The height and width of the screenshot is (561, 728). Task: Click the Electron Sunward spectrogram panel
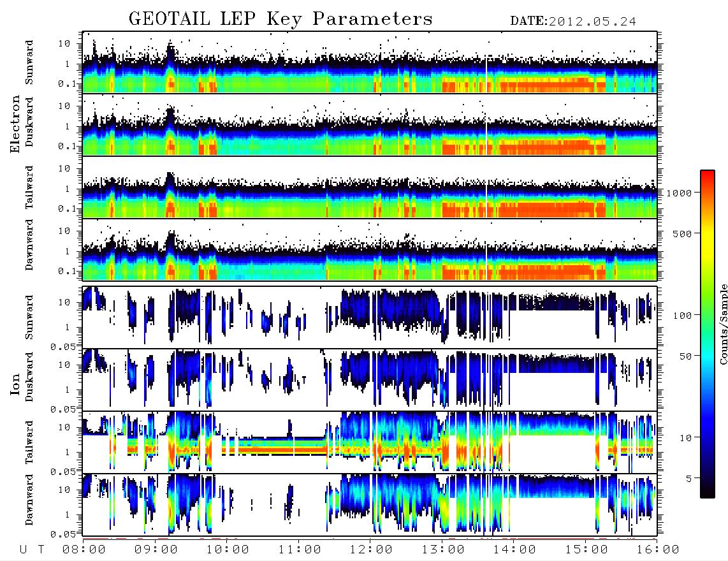tap(370, 62)
